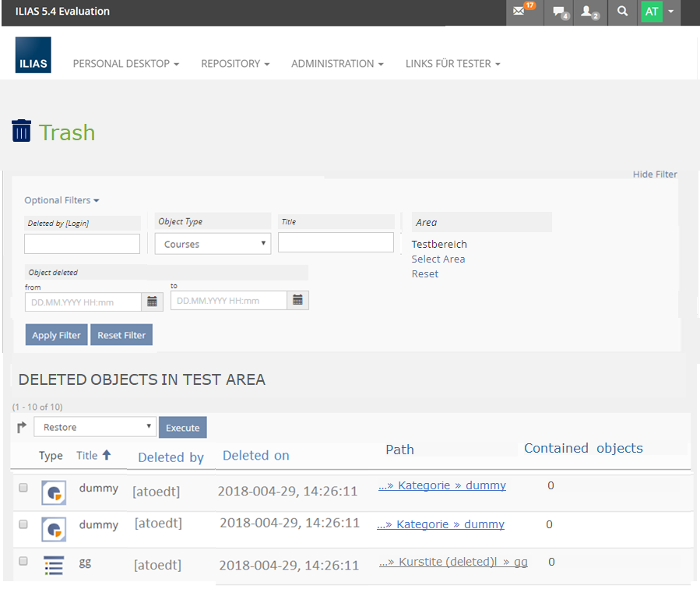Select the checkbox for the first dummy row
Viewport: 700px width, 589px height.
pos(23,488)
